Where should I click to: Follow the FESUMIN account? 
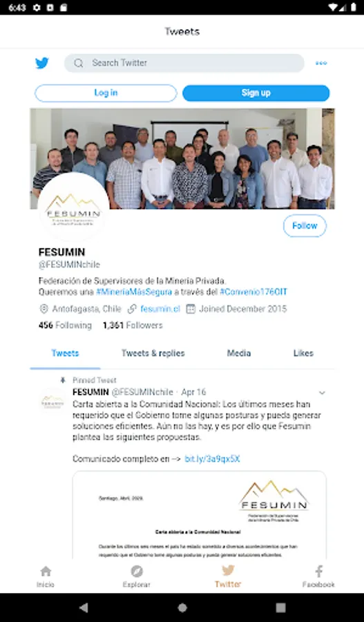tap(305, 226)
